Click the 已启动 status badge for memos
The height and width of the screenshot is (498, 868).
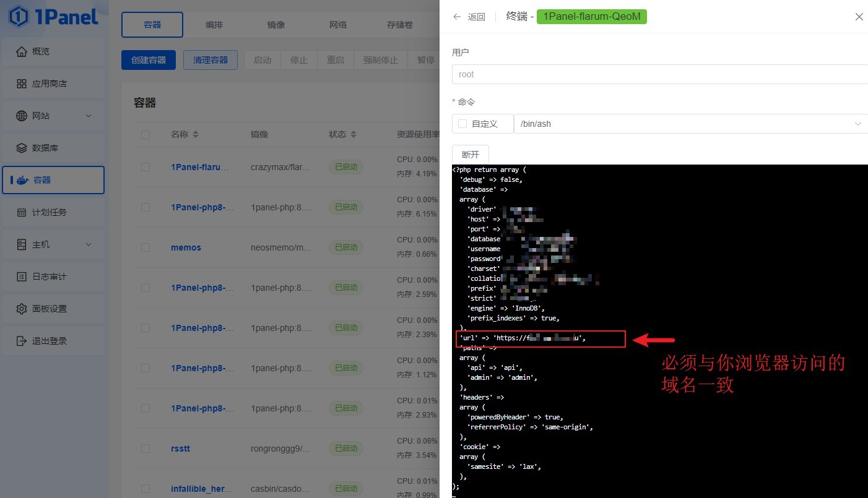[x=346, y=247]
